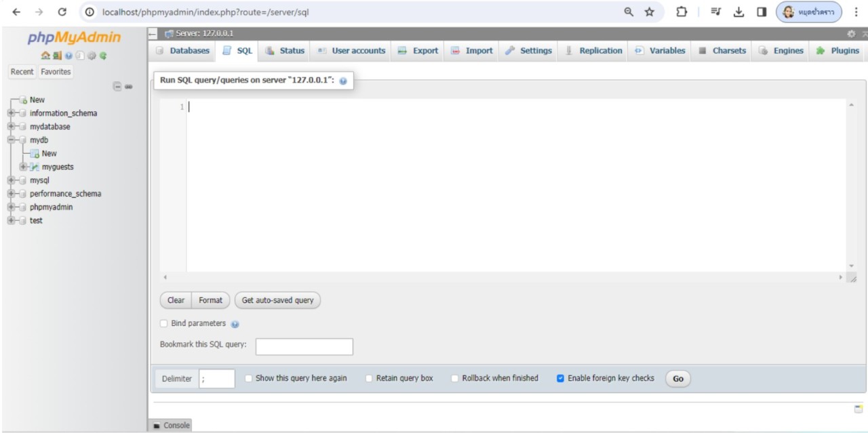
Task: Click Get auto-saved query button
Action: [x=277, y=300]
